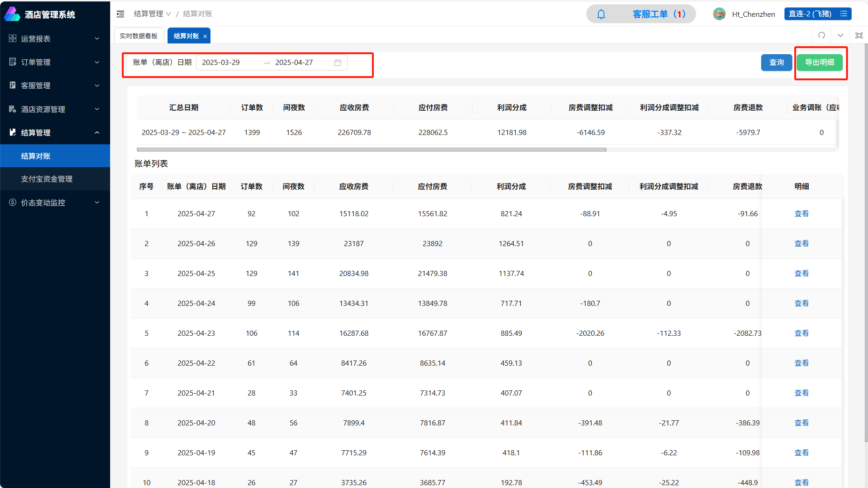Click the 查询 query button
Viewport: 868px width, 488px height.
click(x=777, y=63)
